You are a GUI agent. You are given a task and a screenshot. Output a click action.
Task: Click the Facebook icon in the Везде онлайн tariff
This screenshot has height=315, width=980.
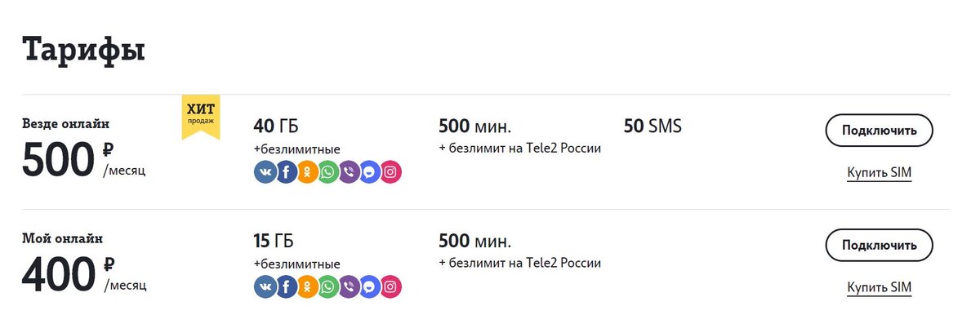286,172
